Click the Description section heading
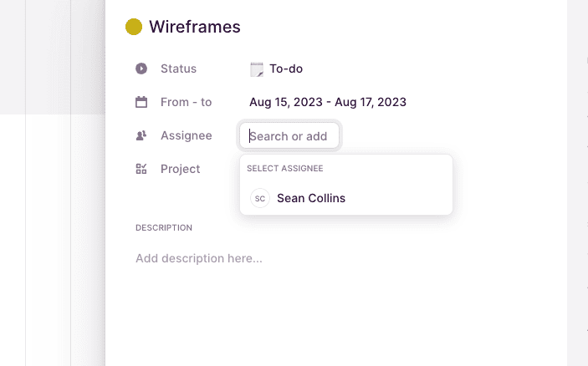This screenshot has width=588, height=366. (164, 228)
